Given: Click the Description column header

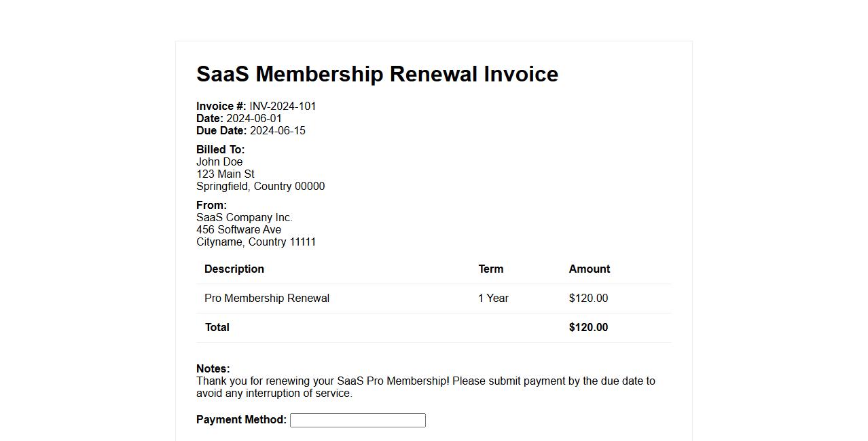Looking at the screenshot, I should pyautogui.click(x=234, y=269).
